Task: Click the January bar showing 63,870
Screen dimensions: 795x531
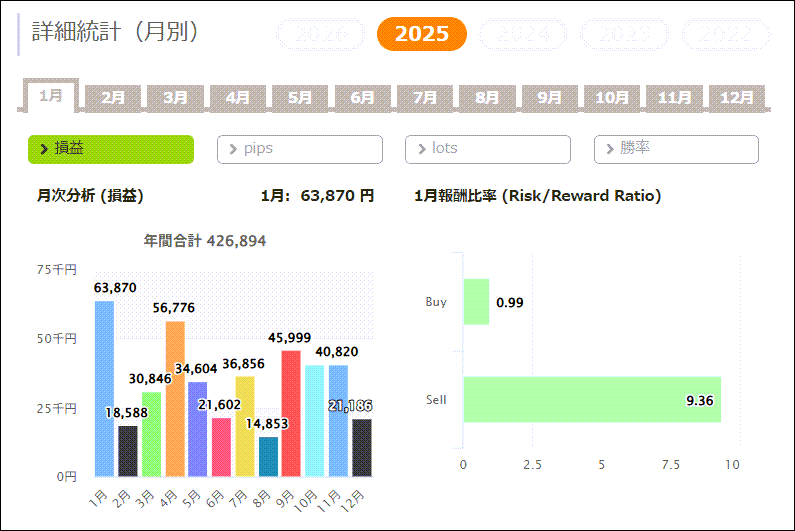Action: (x=104, y=390)
